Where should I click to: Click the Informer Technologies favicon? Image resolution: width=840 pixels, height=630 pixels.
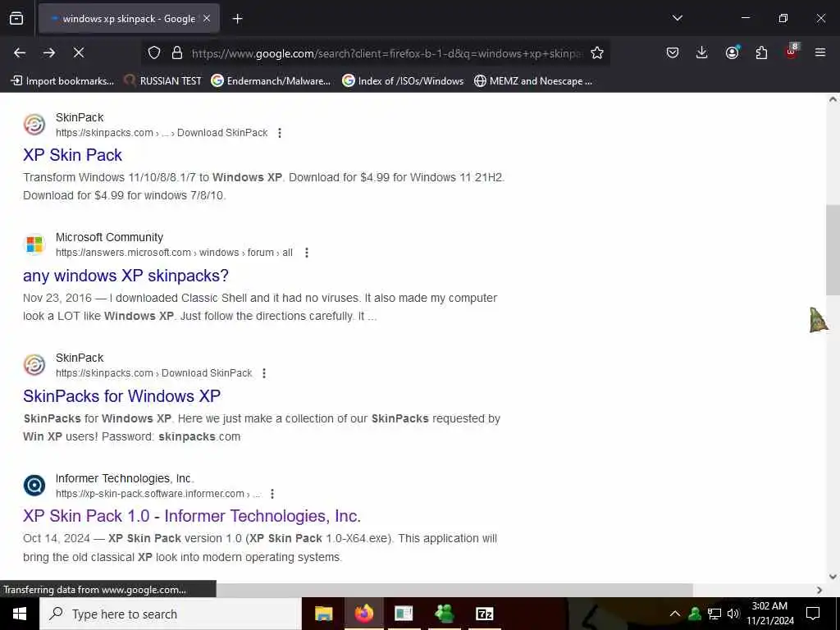[x=34, y=486]
